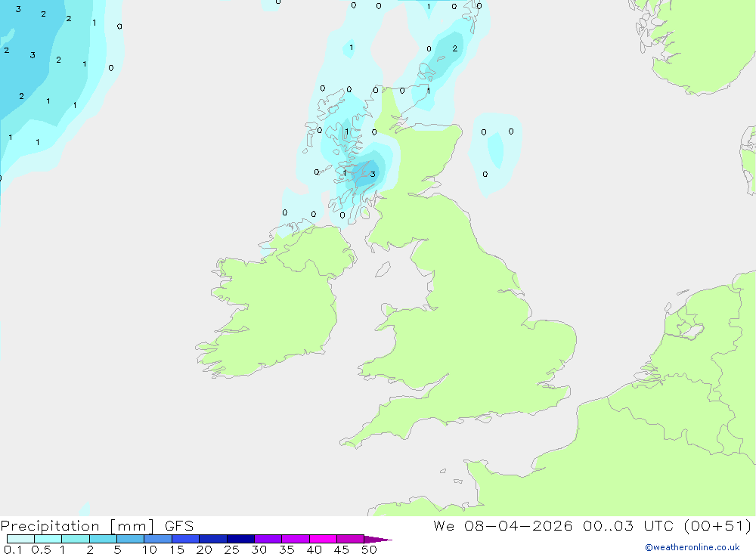
Task: Click the '2' value near Orkney islands
Action: pyautogui.click(x=454, y=48)
